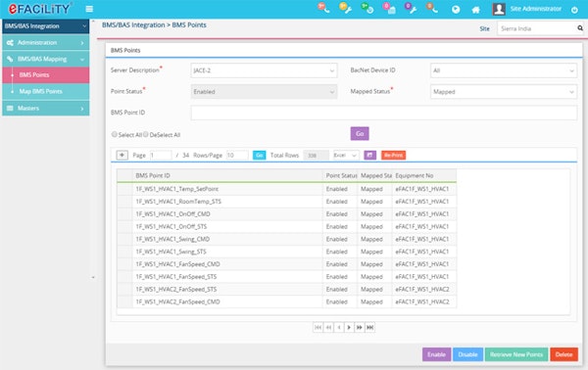The width and height of the screenshot is (588, 370).
Task: Tick row checkbox for 1F_WS1_HVAC2_FanSpeed_STS
Action: (x=124, y=290)
